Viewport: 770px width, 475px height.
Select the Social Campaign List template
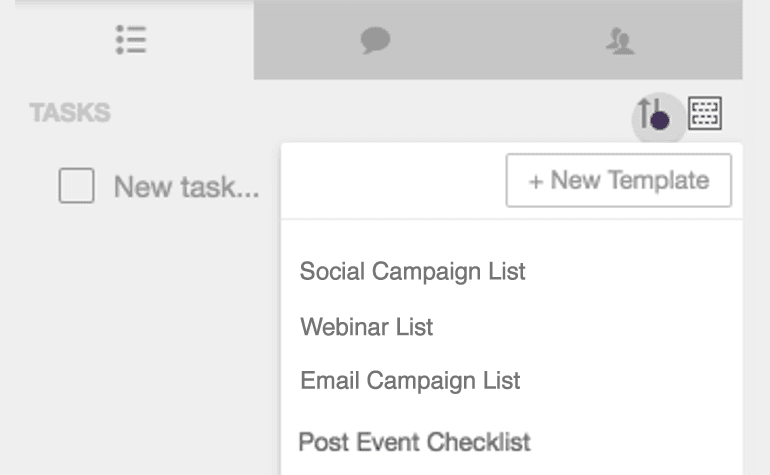(412, 270)
